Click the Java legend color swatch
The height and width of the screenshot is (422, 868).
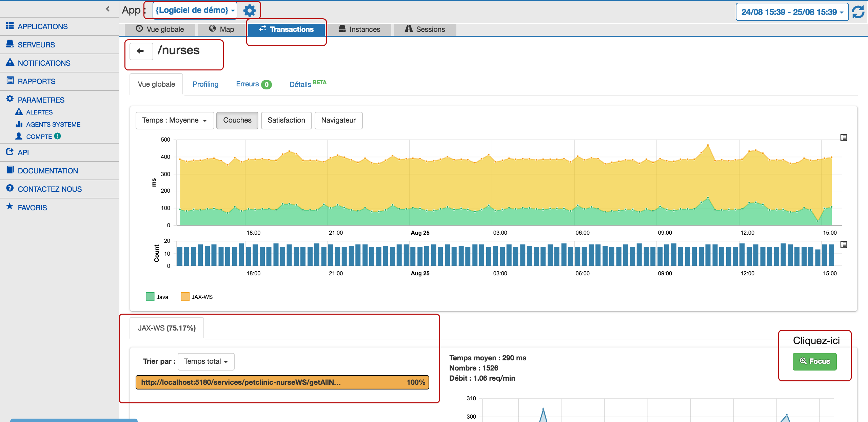click(x=150, y=297)
